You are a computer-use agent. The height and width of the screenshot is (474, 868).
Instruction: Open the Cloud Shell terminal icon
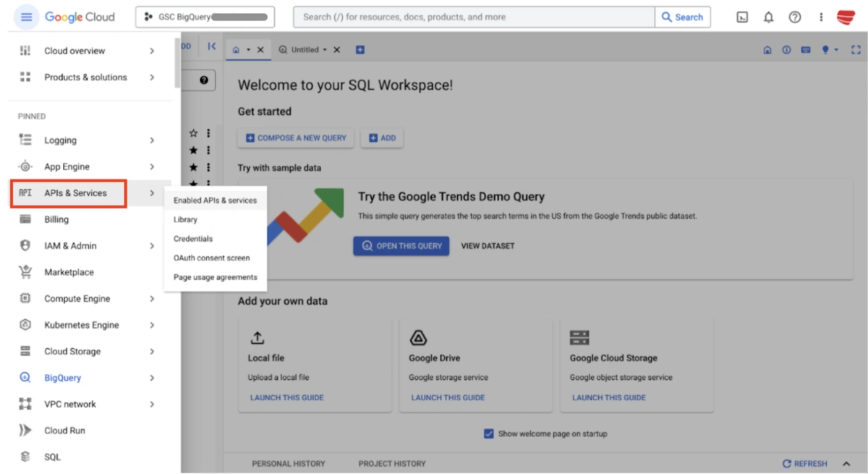click(x=742, y=17)
